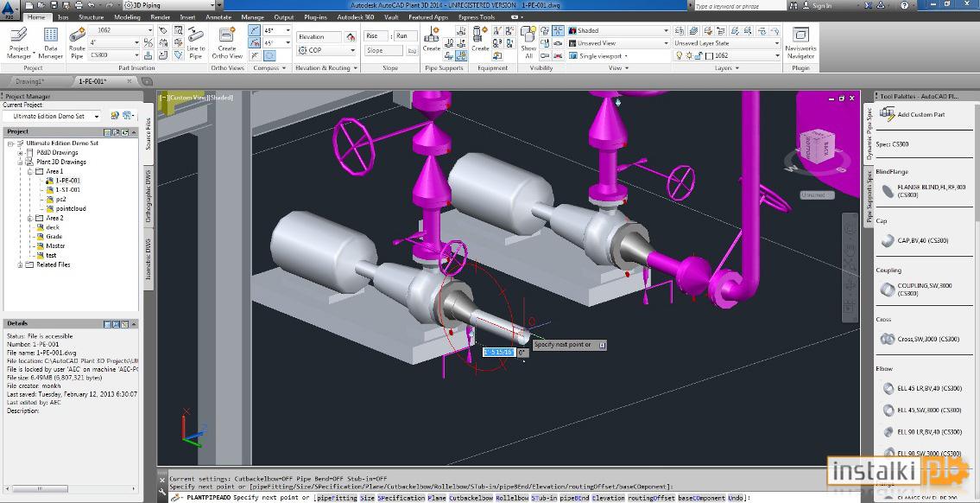The height and width of the screenshot is (503, 980).
Task: Click the Rise input field
Action: coord(376,36)
